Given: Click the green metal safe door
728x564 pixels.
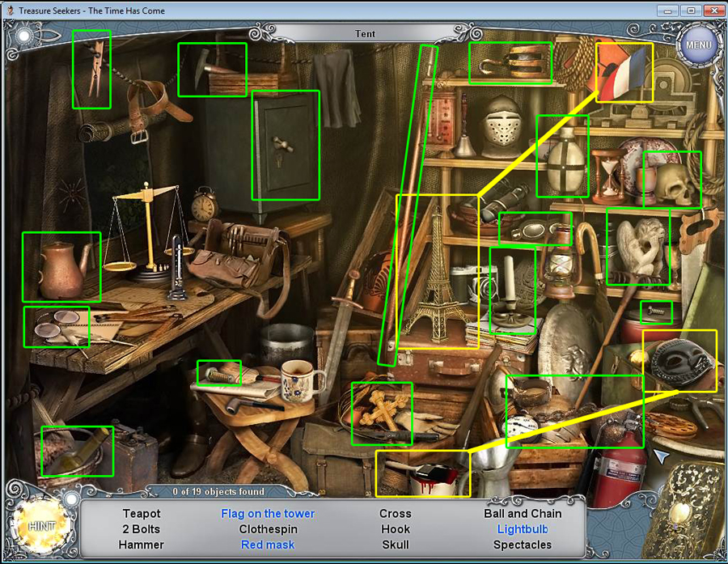Looking at the screenshot, I should (285, 146).
